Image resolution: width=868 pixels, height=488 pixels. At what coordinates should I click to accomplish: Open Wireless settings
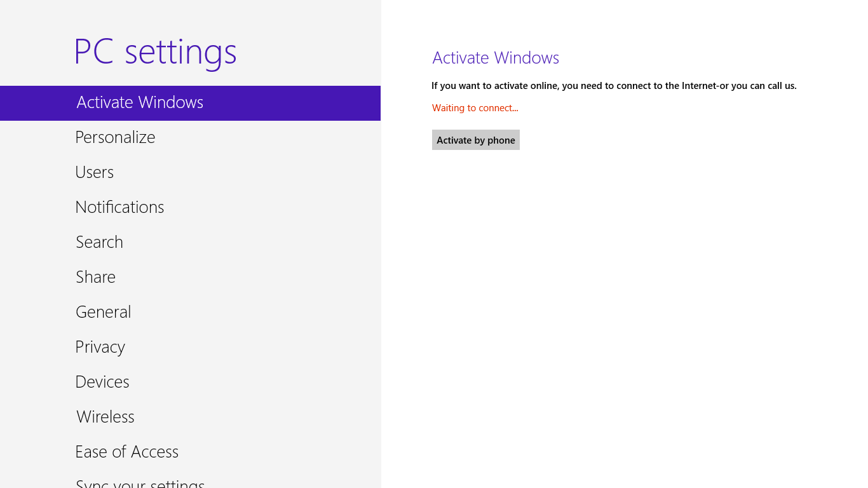coord(190,417)
